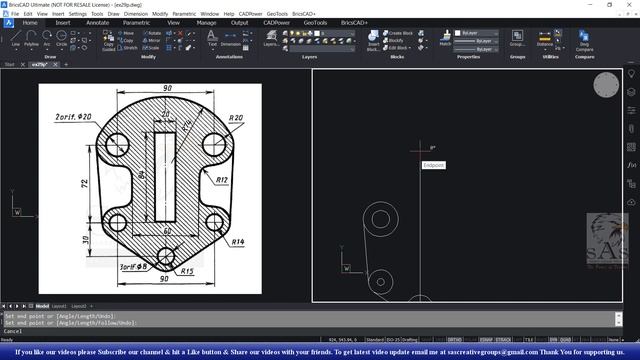Viewport: 640px width, 360px height.
Task: Switch to the GeoTools ribbon tab
Action: (x=315, y=23)
